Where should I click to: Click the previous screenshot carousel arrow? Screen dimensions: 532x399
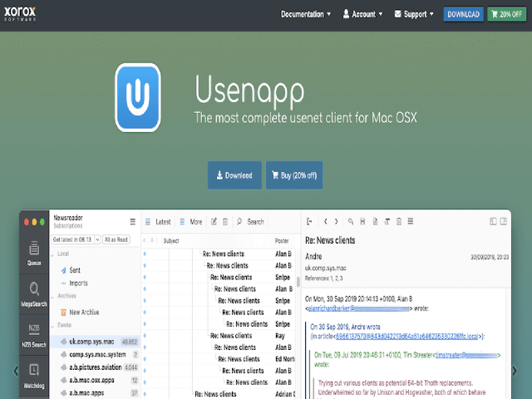[x=16, y=371]
